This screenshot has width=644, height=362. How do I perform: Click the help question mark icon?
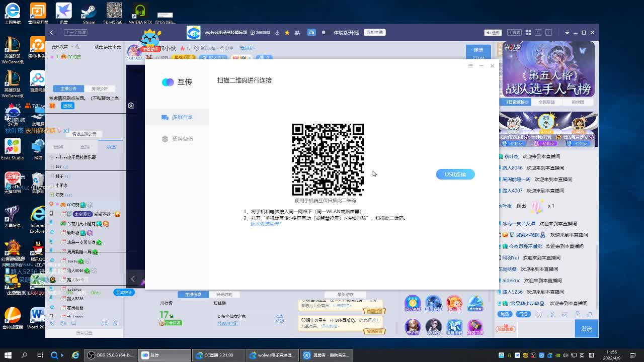click(x=548, y=32)
